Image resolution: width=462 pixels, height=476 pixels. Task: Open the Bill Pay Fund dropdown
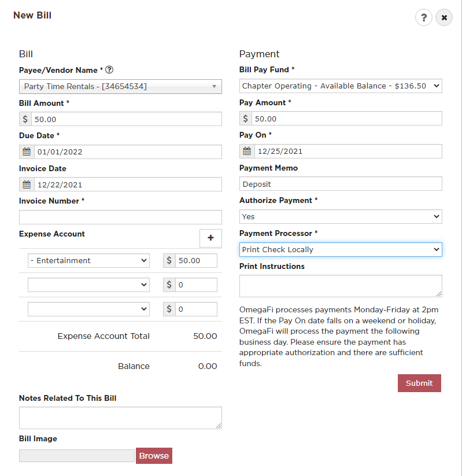[x=341, y=86]
